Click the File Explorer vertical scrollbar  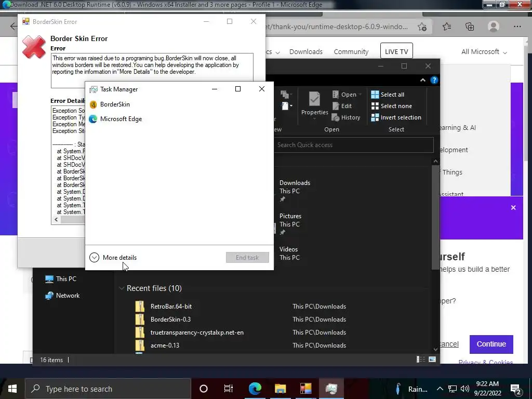pyautogui.click(x=436, y=217)
